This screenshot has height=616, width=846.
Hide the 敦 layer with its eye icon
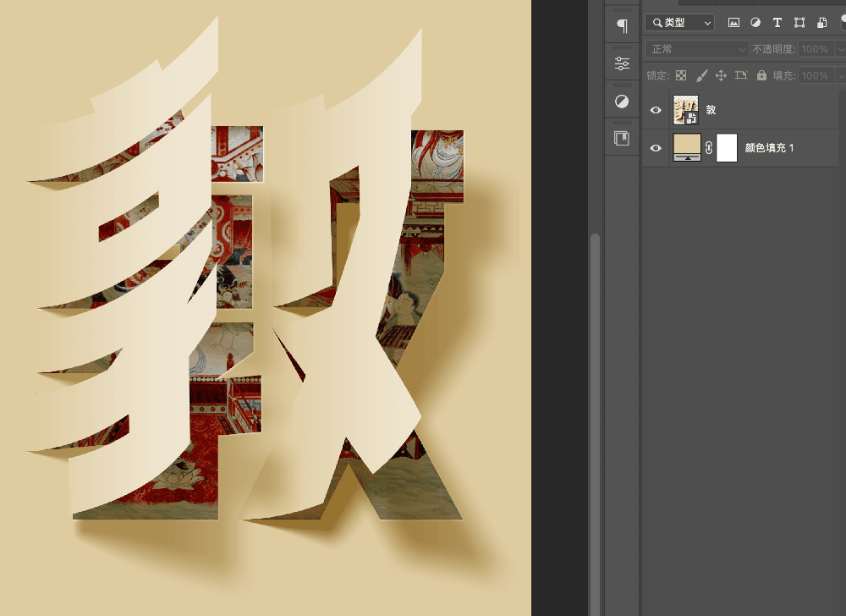(656, 110)
